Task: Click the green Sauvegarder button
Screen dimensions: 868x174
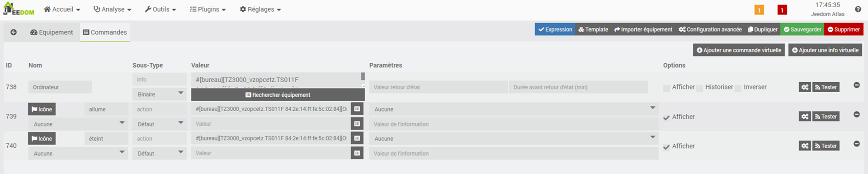Action: (x=802, y=29)
